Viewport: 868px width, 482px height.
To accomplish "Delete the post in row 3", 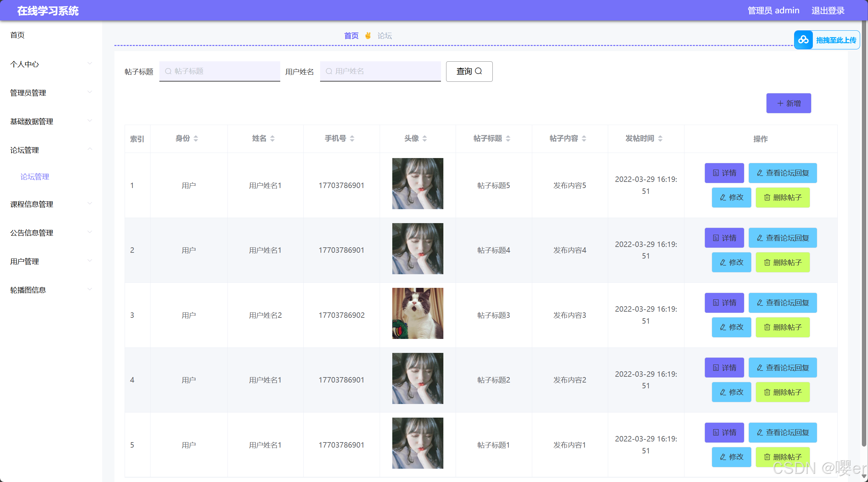I will pos(783,327).
